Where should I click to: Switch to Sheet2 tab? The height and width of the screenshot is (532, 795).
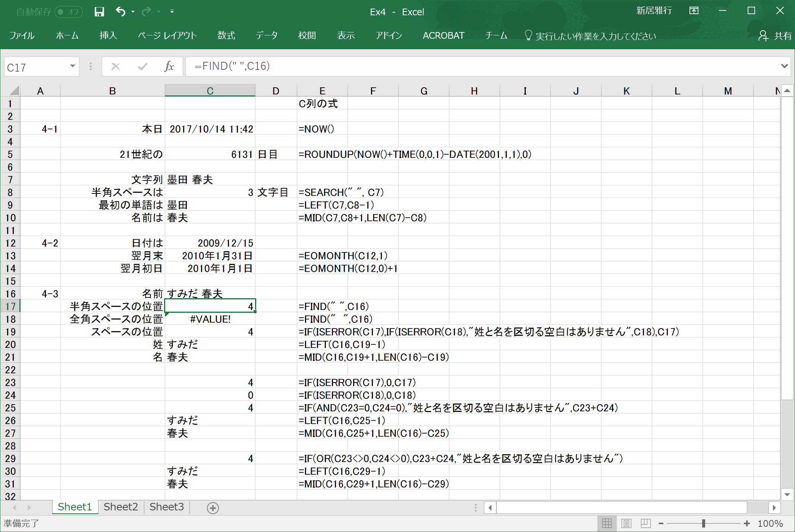120,507
